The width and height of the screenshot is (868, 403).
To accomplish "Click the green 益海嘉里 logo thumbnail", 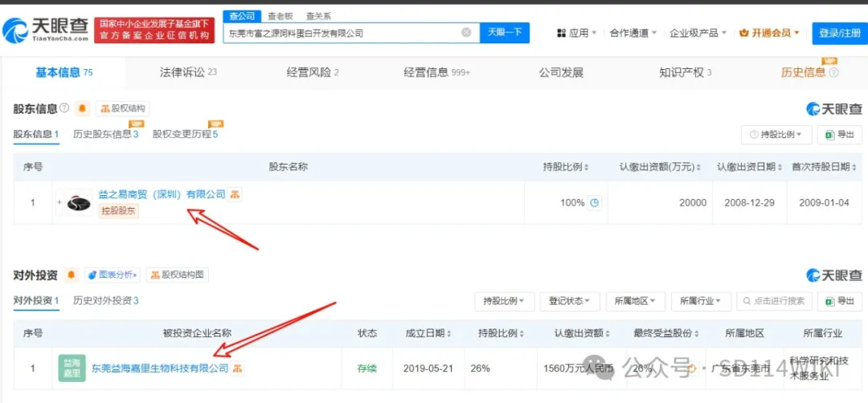I will (72, 368).
